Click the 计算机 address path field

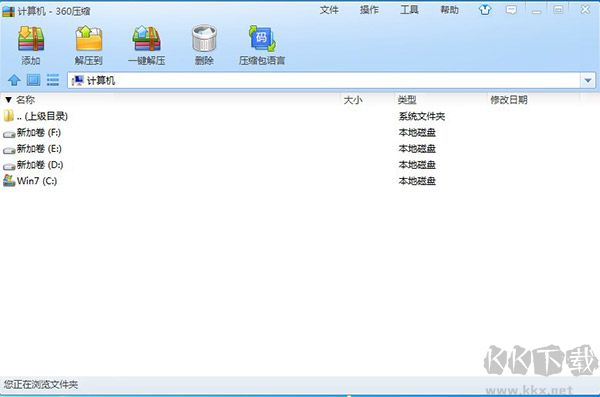(x=324, y=80)
